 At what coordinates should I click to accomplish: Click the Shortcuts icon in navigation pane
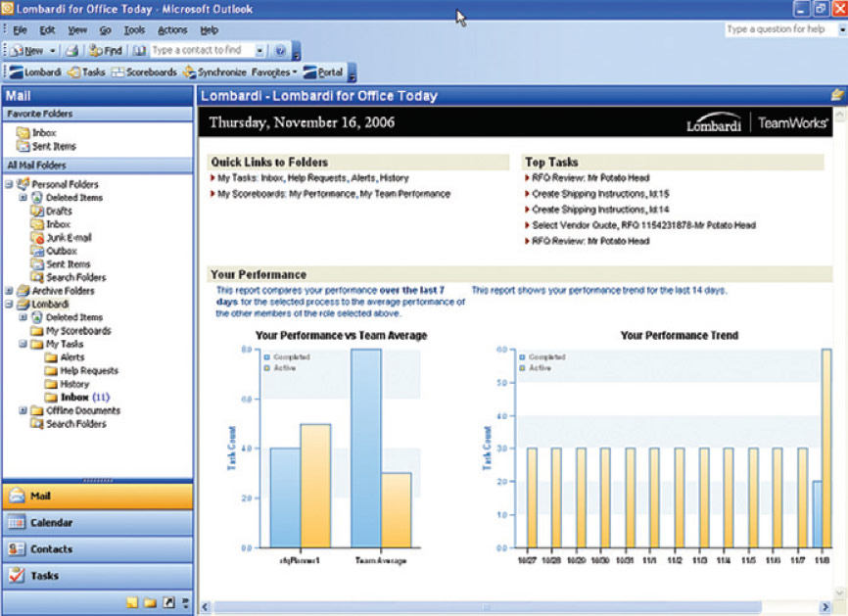pos(167,602)
